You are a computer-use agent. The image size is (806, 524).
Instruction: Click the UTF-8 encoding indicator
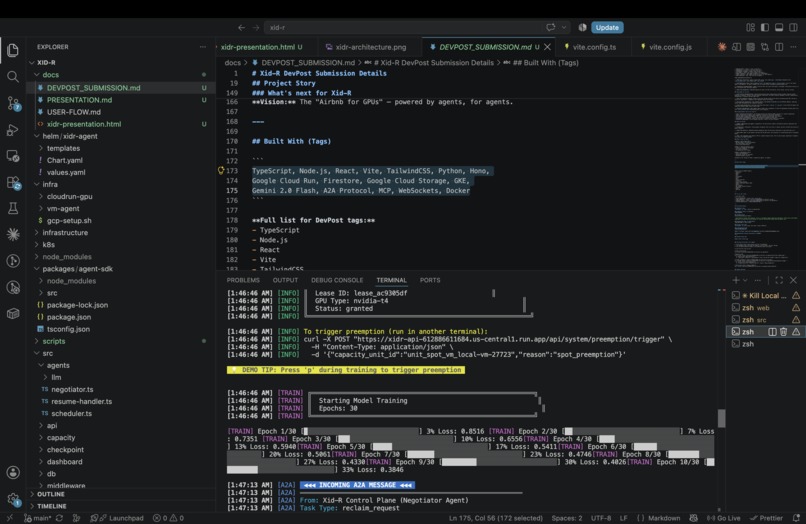tap(601, 518)
